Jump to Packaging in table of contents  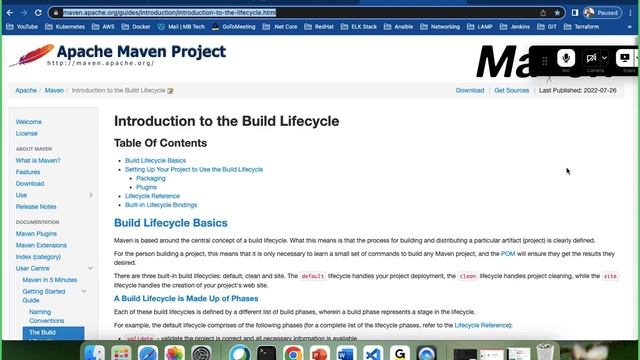pyautogui.click(x=151, y=178)
